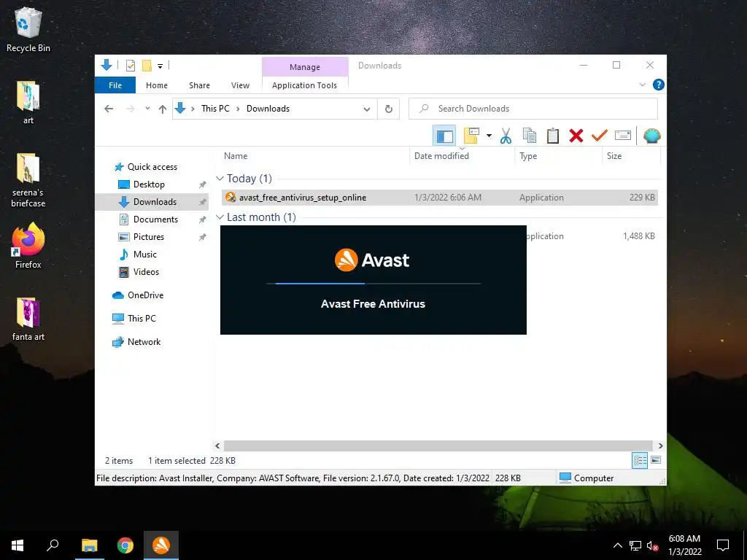Viewport: 747px width, 560px height.
Task: Click the scrollbar right arrow
Action: [x=660, y=446]
